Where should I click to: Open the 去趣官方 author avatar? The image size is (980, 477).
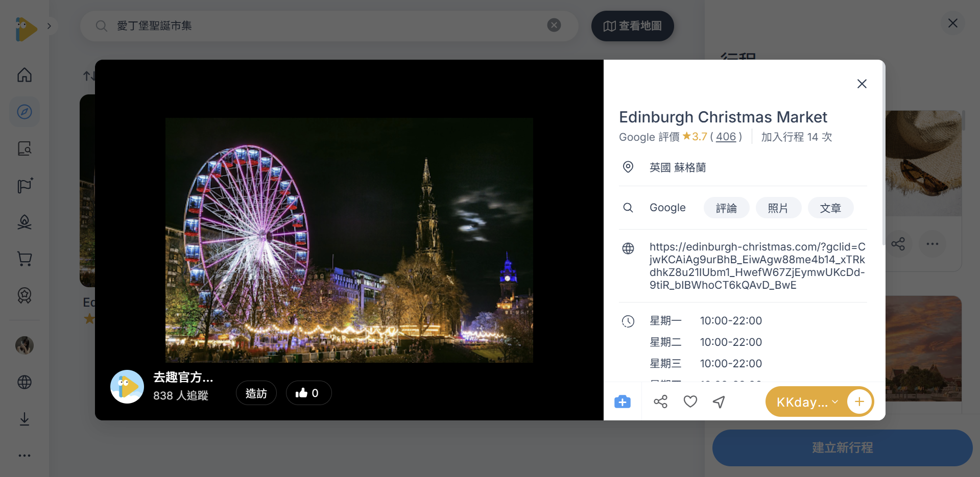coord(127,387)
